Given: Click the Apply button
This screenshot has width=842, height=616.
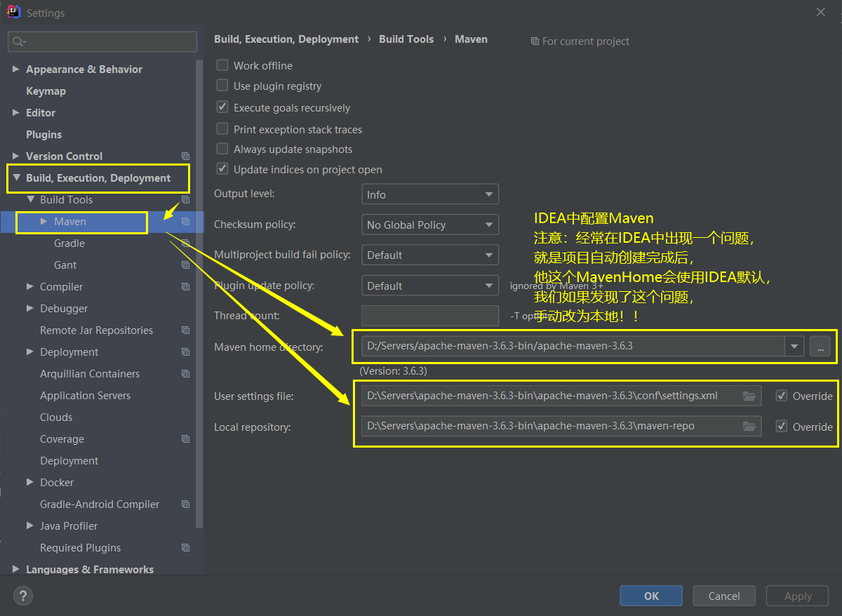Looking at the screenshot, I should point(798,596).
